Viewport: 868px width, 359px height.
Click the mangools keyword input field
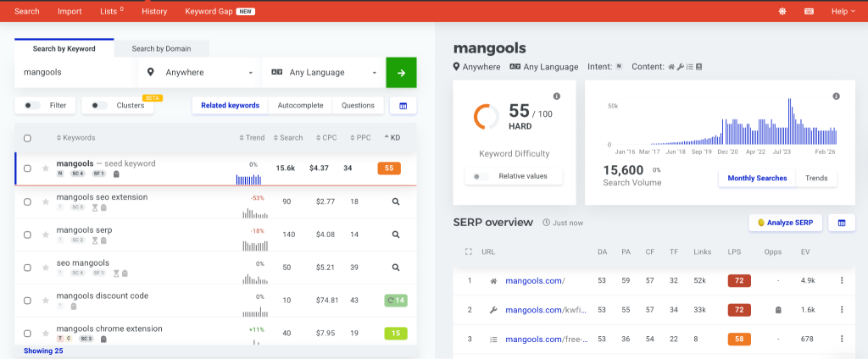[x=76, y=73]
